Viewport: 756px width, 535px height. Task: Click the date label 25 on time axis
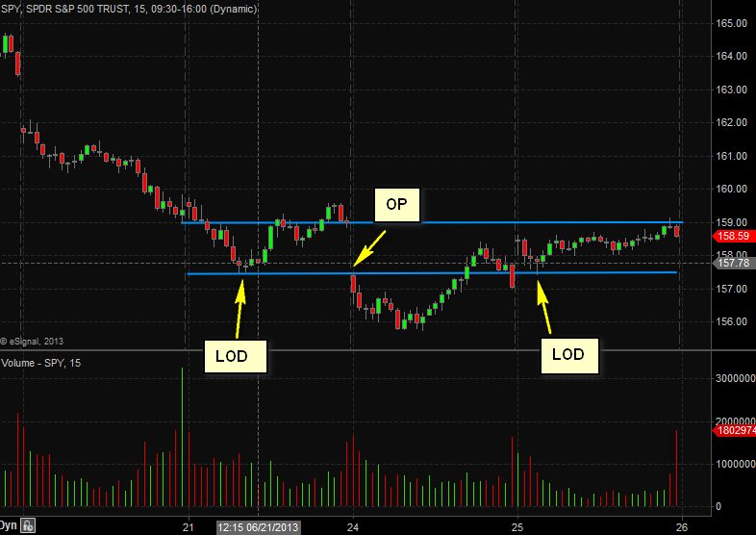[517, 527]
